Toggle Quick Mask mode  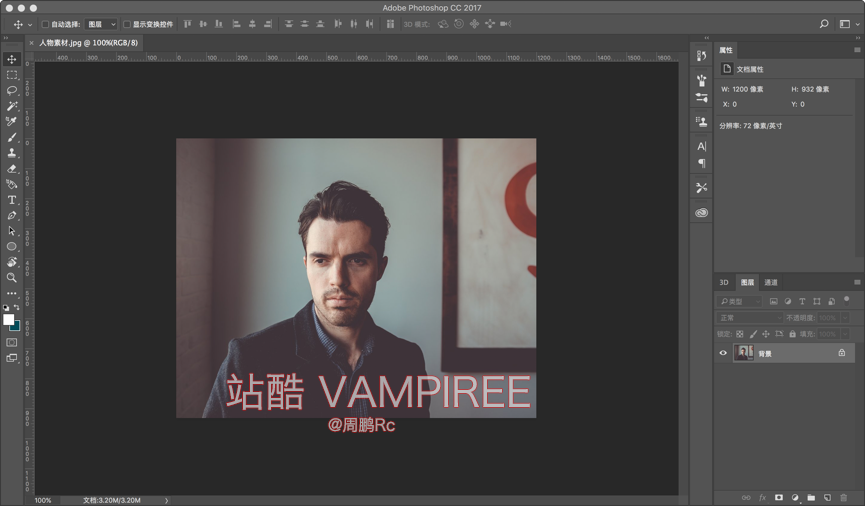click(x=12, y=343)
